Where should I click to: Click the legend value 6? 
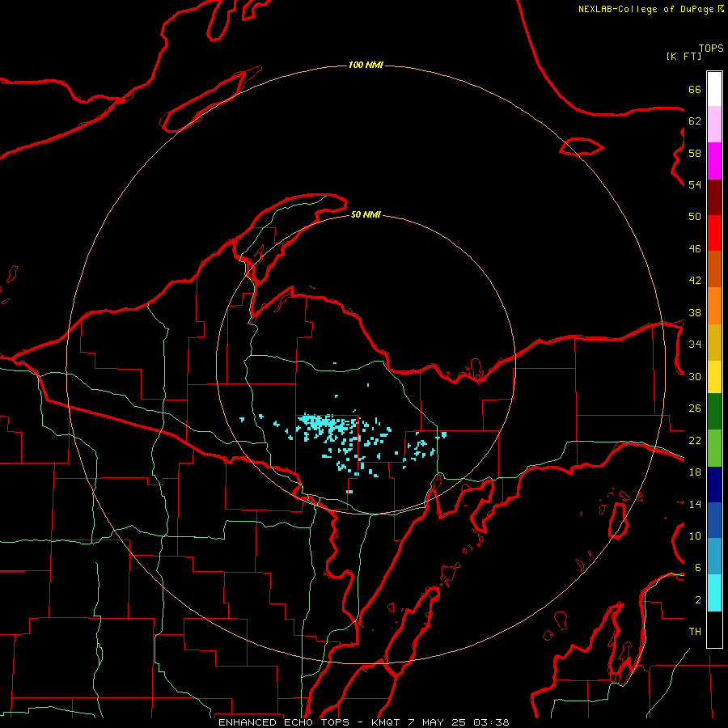coord(698,568)
